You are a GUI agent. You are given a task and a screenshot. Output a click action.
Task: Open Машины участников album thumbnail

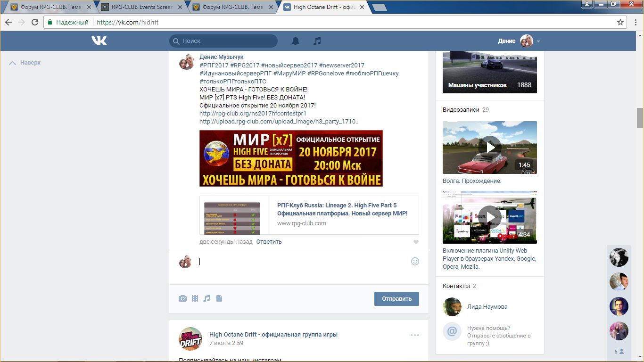(490, 72)
